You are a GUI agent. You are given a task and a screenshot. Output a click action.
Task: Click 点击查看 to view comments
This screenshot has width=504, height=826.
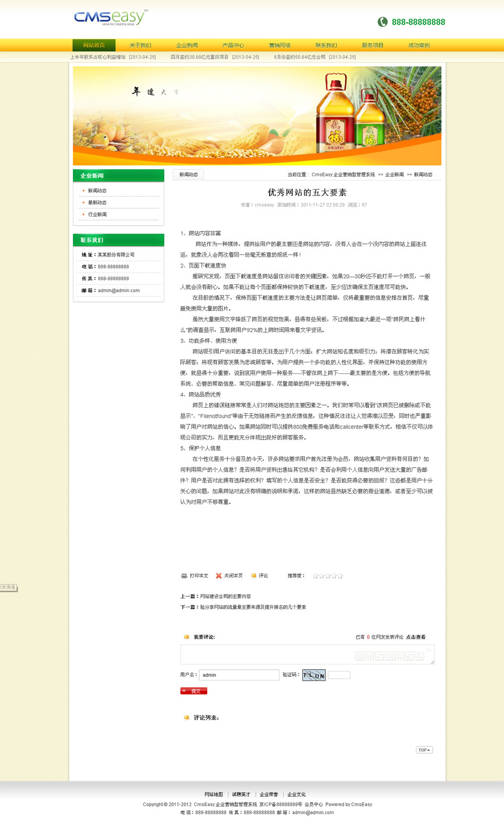pyautogui.click(x=416, y=637)
